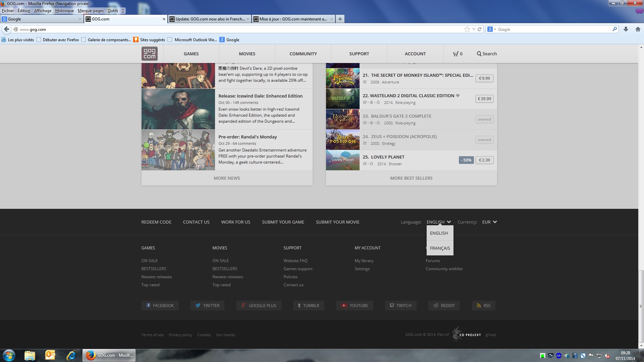Open the bookmark star dropdown arrow
644x362 pixels.
(474, 29)
